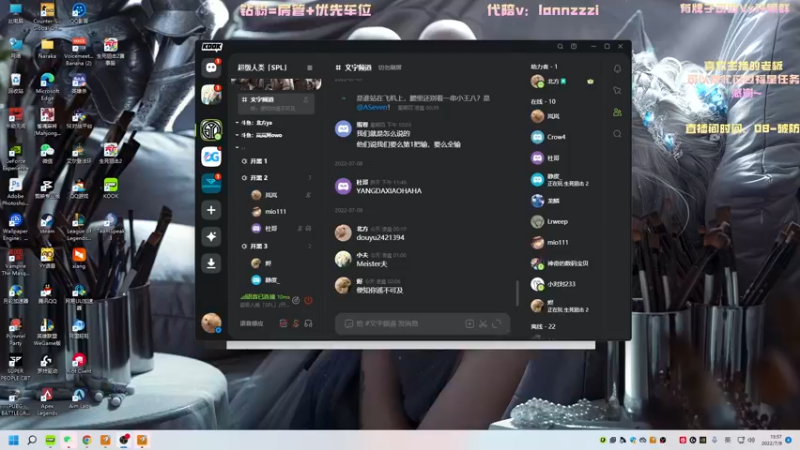
Task: Select the 文字频道 text channel in sidebar
Action: [276, 103]
